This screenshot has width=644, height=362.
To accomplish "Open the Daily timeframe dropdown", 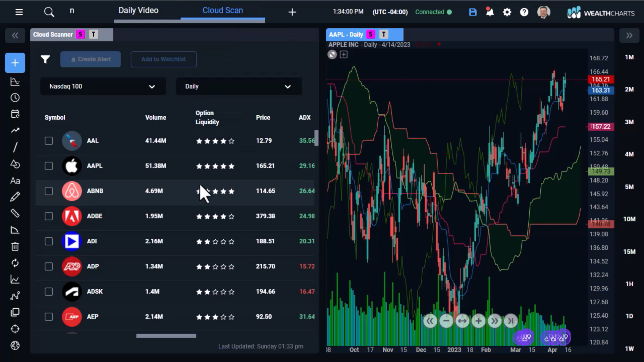I will [x=239, y=86].
